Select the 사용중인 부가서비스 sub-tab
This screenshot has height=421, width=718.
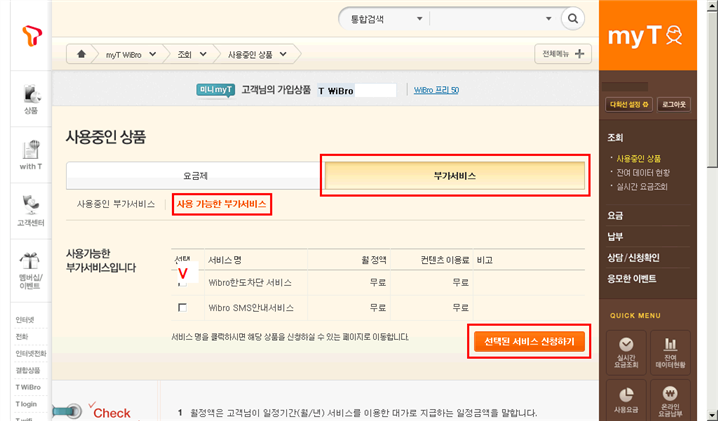pos(116,204)
